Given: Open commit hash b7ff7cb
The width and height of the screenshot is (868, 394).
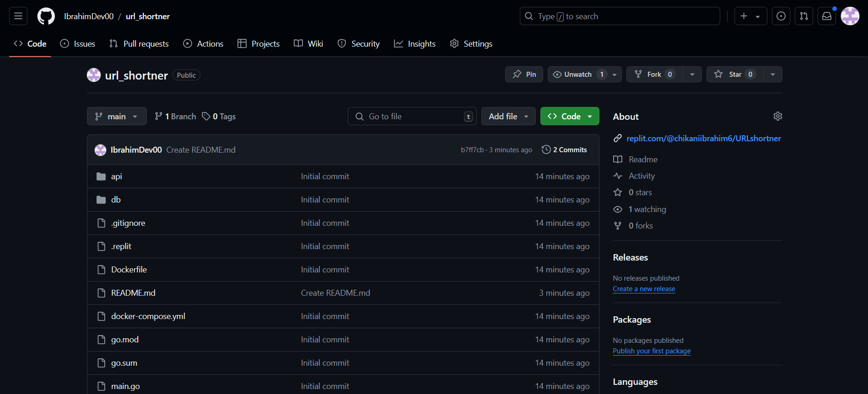Looking at the screenshot, I should (472, 150).
